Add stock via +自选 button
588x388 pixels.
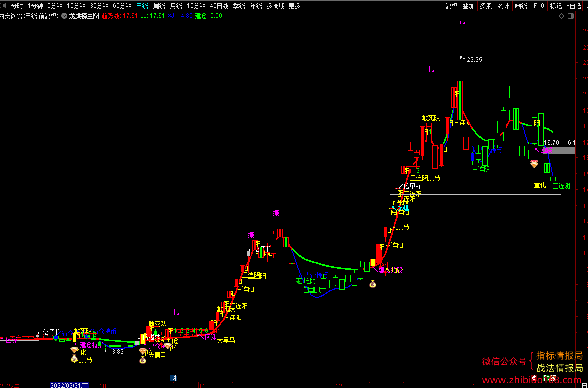574,6
